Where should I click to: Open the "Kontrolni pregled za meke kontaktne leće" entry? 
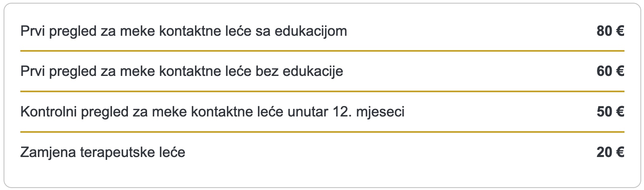(212, 112)
